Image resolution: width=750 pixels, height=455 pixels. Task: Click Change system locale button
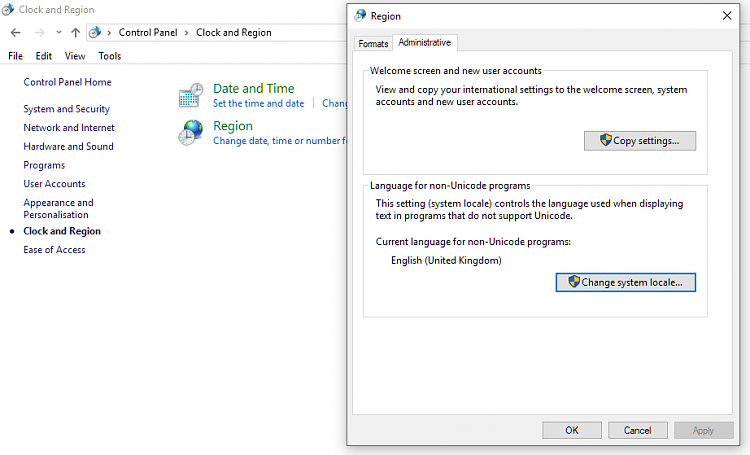[x=625, y=282]
